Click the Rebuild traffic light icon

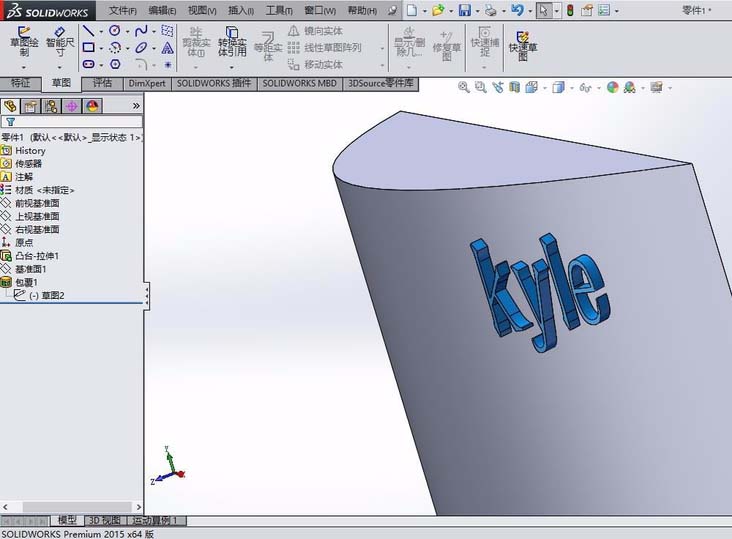[570, 10]
